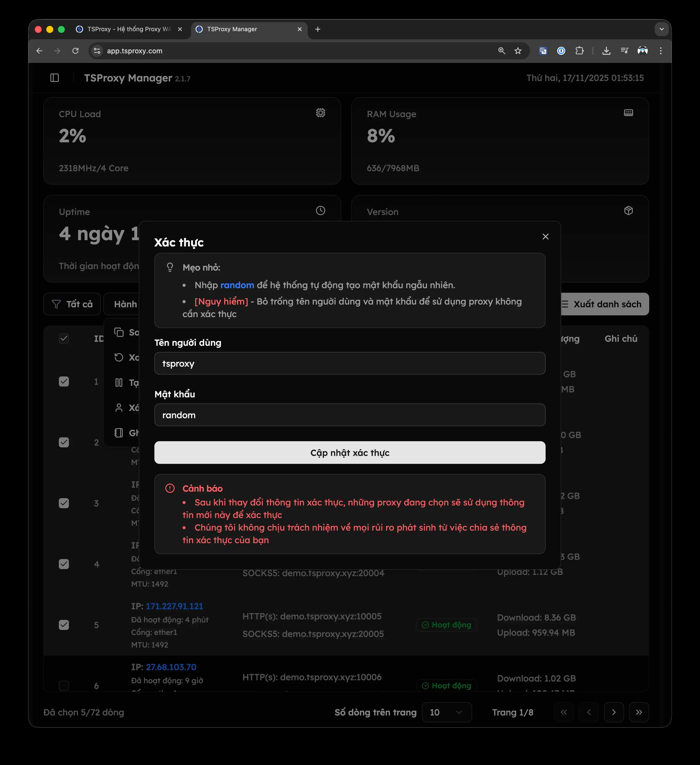Toggle the select-all checkbox in table header
Image resolution: width=700 pixels, height=765 pixels.
tap(64, 338)
